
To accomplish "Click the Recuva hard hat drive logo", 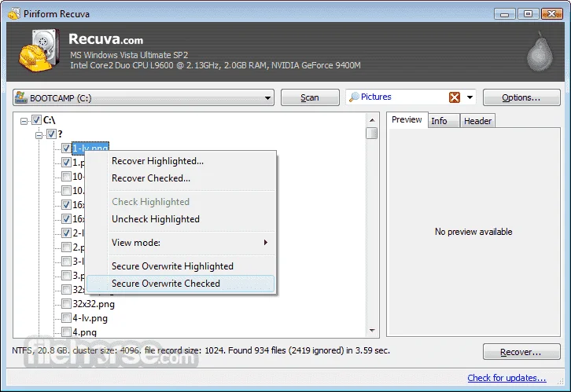I will 39,50.
